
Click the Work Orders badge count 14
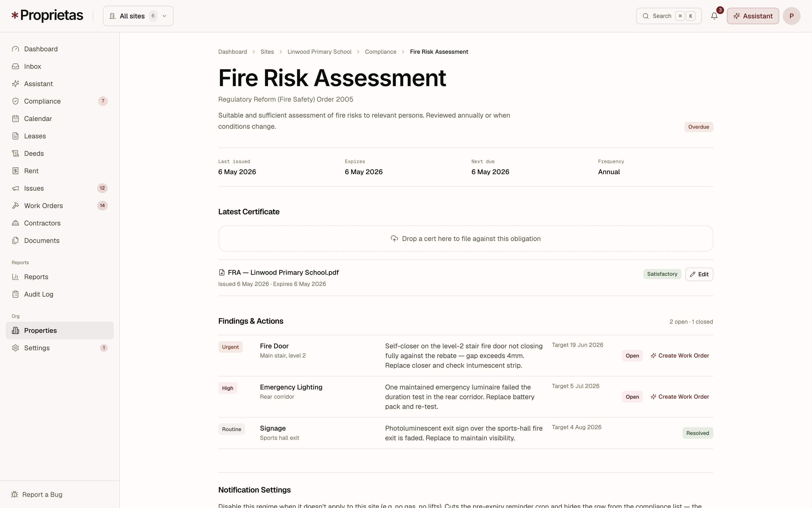click(x=102, y=206)
